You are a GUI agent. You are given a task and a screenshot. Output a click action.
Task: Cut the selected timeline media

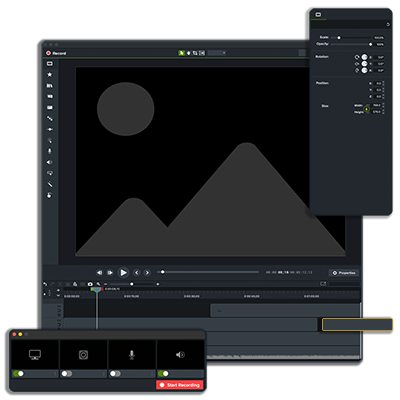tap(60, 284)
